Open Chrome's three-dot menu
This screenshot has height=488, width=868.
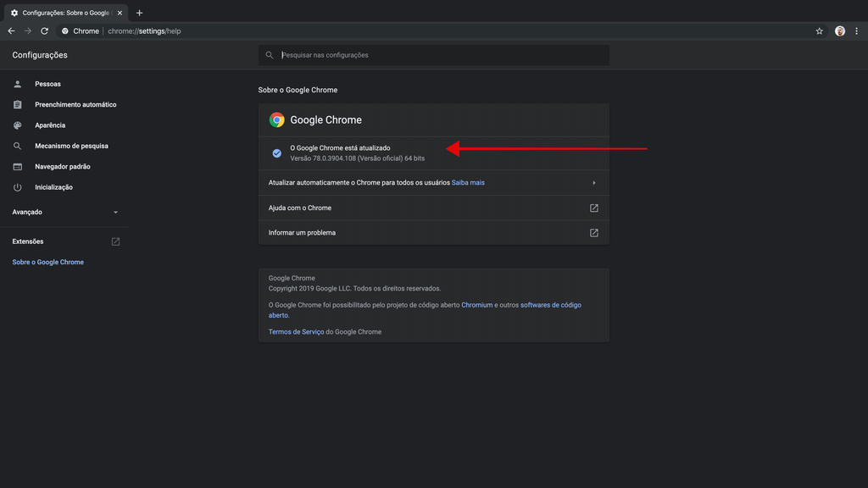(x=856, y=31)
